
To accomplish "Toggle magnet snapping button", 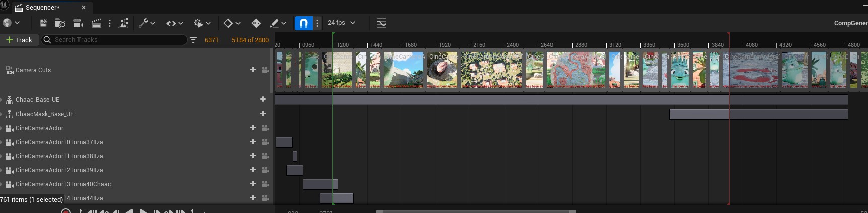I will coord(303,23).
